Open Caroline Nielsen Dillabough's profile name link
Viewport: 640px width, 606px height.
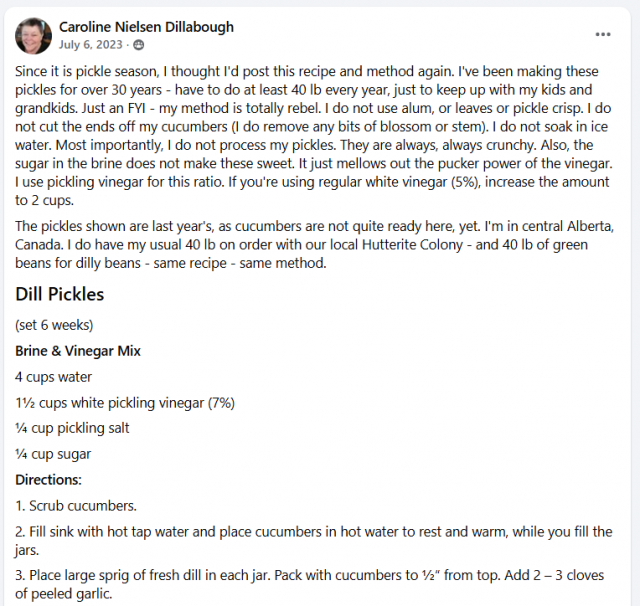point(146,27)
